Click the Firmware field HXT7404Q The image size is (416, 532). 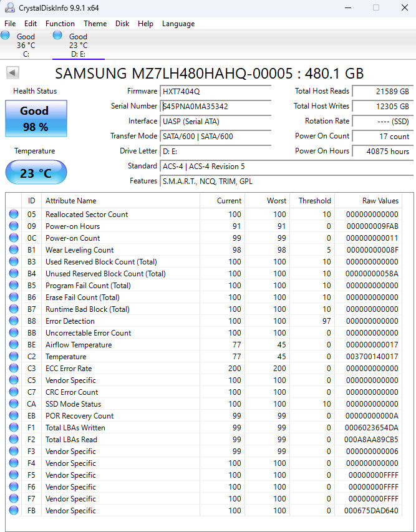pos(215,91)
